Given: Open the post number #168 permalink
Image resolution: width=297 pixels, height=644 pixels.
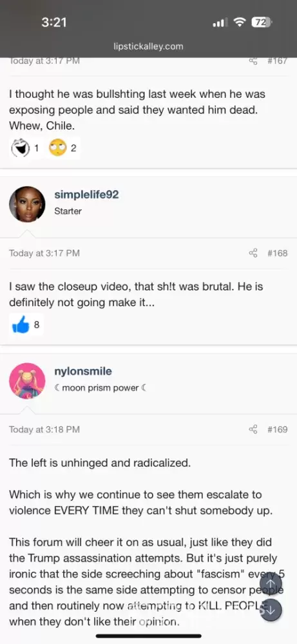Looking at the screenshot, I should tap(277, 253).
